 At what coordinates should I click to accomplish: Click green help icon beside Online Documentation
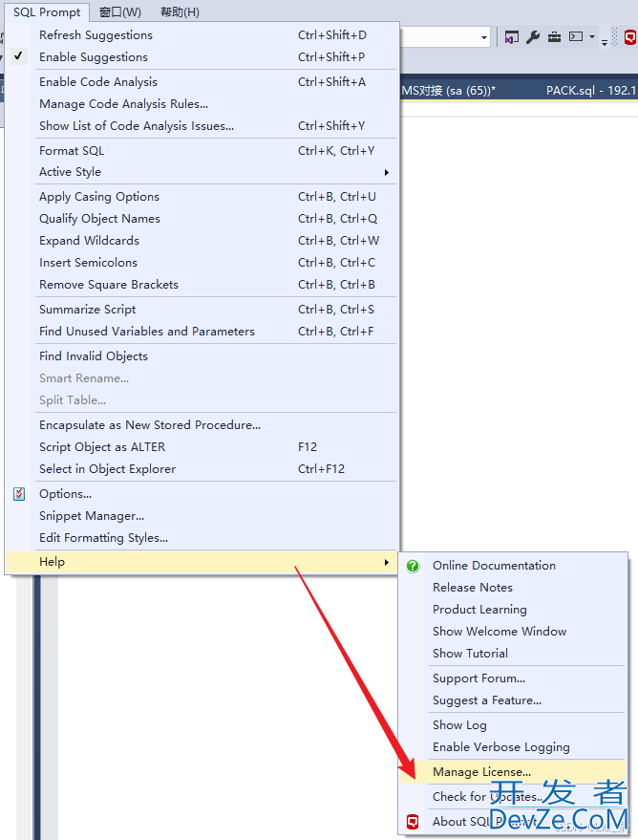pos(413,567)
